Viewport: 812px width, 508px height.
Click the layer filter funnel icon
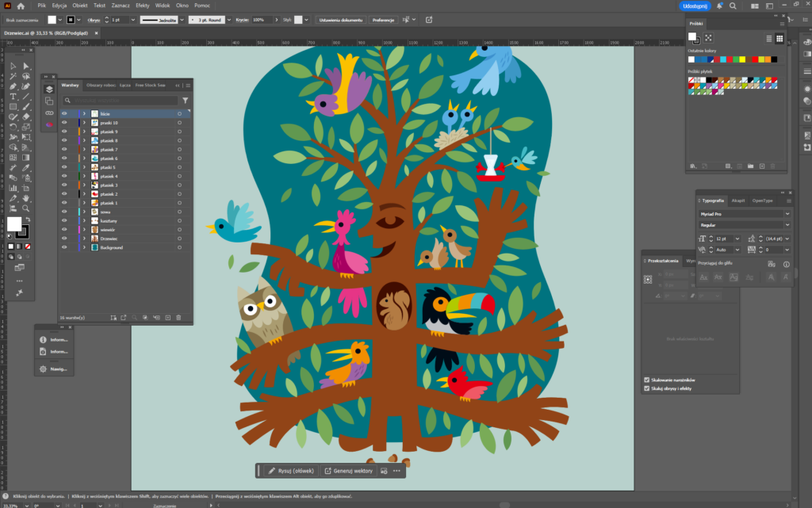coord(185,101)
